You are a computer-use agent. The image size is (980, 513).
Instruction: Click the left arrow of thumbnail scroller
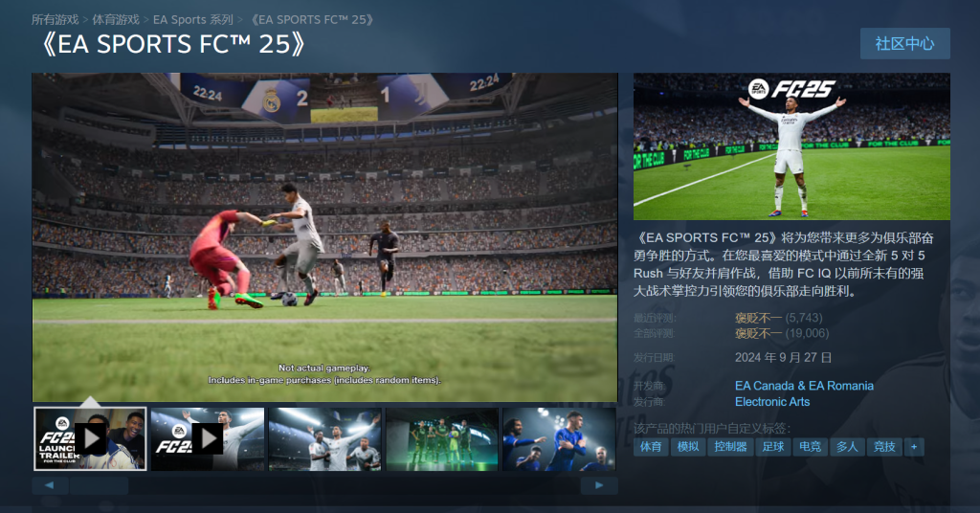pos(50,485)
